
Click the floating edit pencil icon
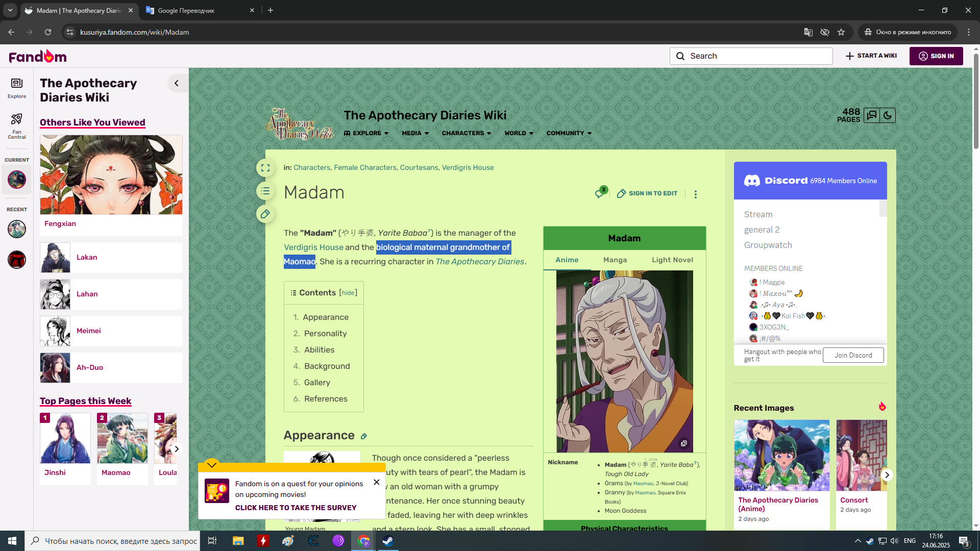pos(265,214)
